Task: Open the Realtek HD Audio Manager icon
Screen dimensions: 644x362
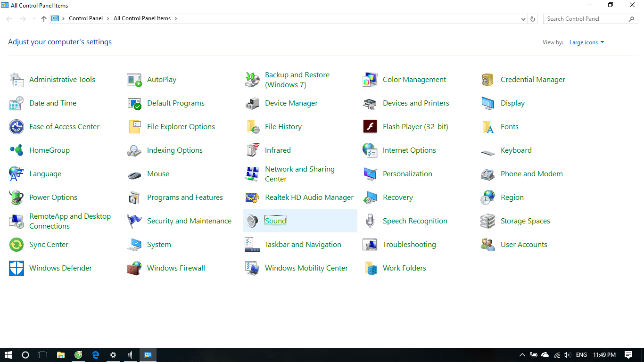Action: click(252, 197)
